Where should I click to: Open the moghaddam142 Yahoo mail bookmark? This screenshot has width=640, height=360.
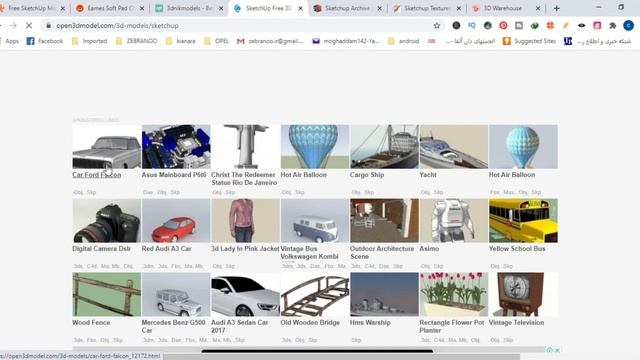[x=346, y=41]
